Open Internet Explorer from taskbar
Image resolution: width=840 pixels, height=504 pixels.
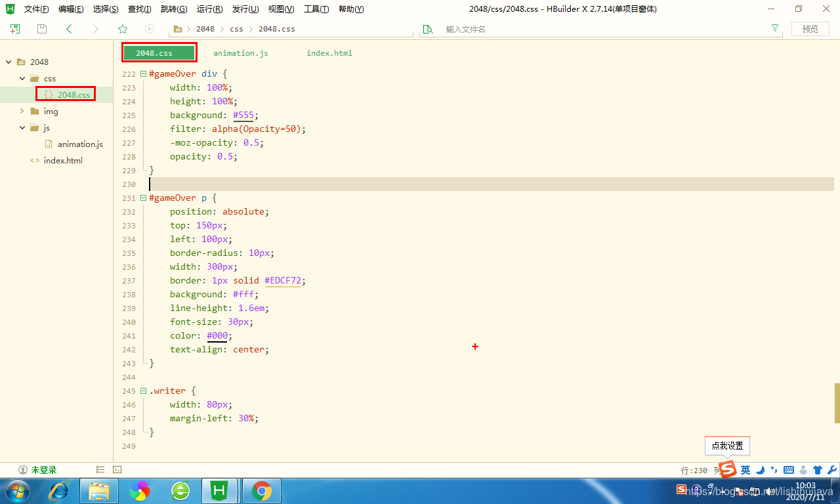tap(59, 490)
